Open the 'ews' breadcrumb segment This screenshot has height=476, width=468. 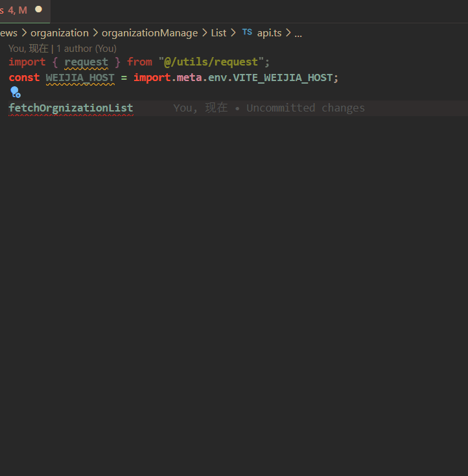click(x=8, y=33)
